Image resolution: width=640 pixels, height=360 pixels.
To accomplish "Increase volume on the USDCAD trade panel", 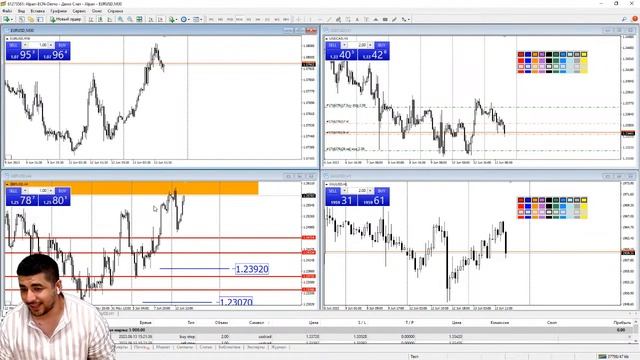I will point(370,45).
